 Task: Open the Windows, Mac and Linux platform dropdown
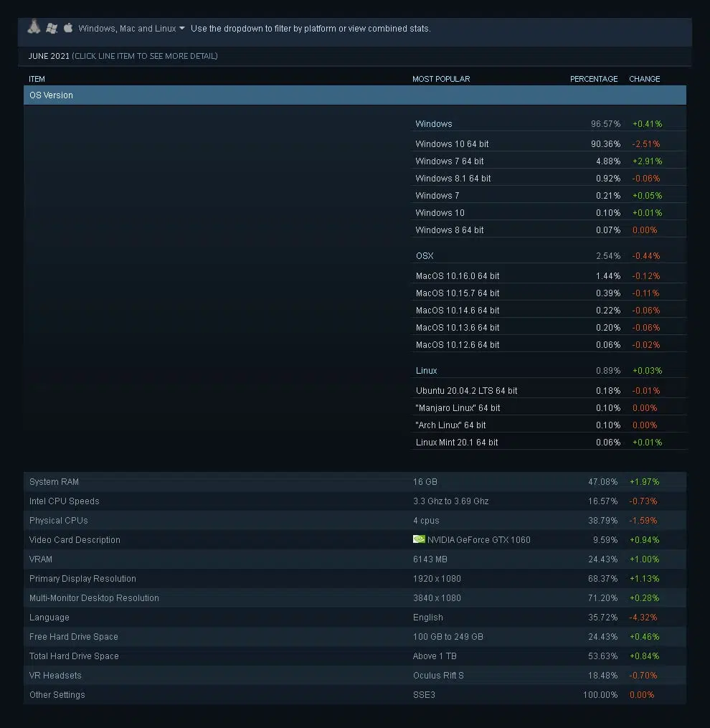(131, 28)
